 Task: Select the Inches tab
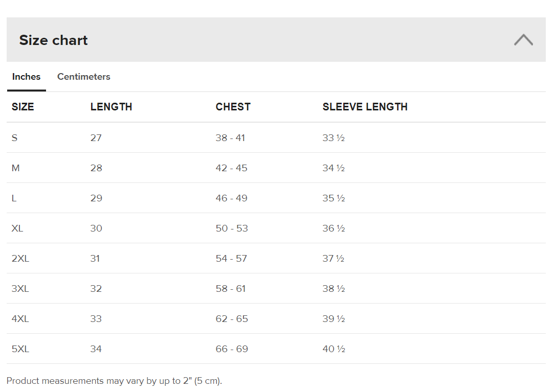(26, 77)
